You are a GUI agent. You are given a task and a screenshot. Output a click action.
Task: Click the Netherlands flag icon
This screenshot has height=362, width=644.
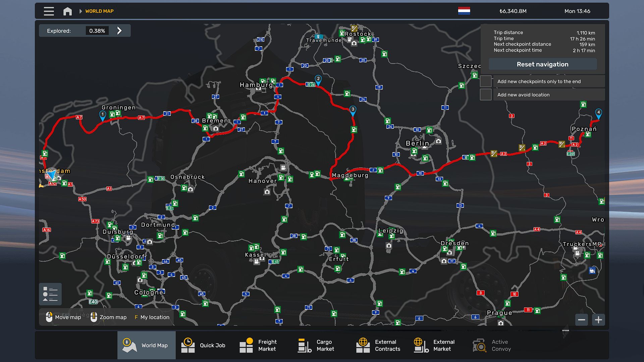464,11
